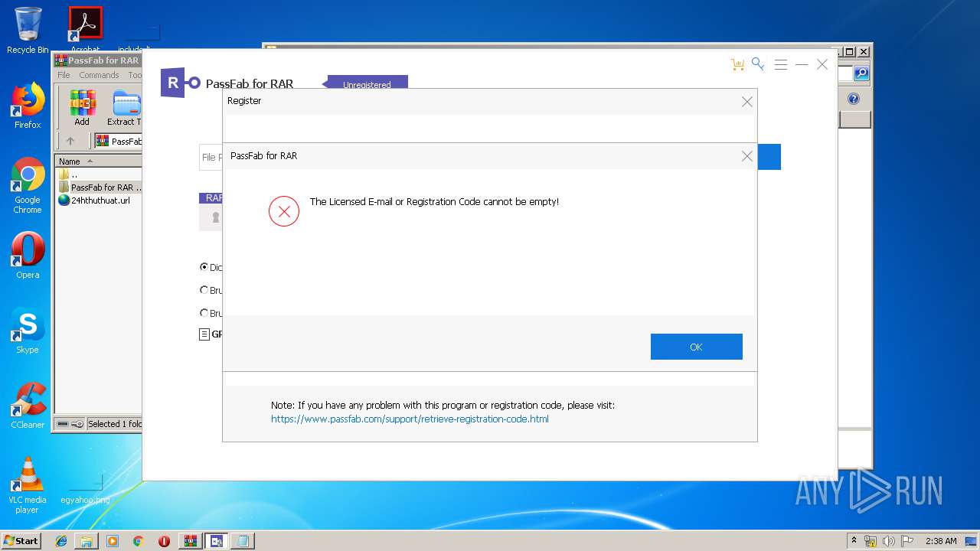Open the WinRAR File menu
Screen dimensions: 980x551
coord(64,75)
